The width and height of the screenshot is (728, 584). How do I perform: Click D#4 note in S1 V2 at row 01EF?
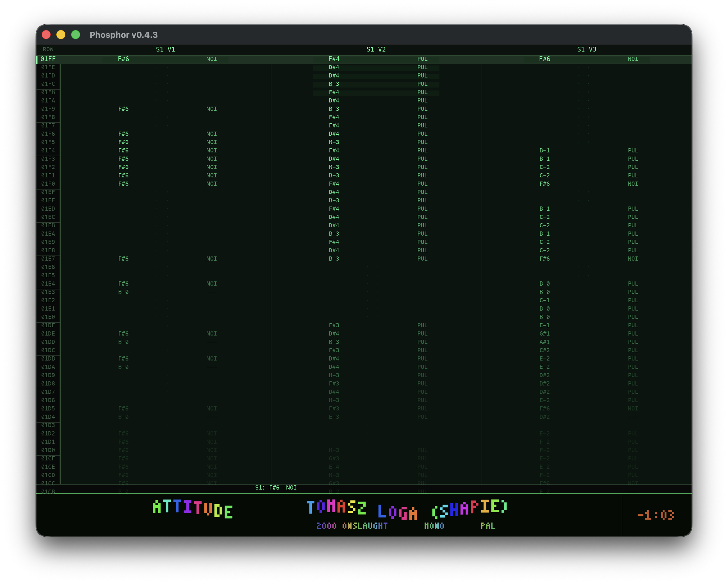(334, 192)
